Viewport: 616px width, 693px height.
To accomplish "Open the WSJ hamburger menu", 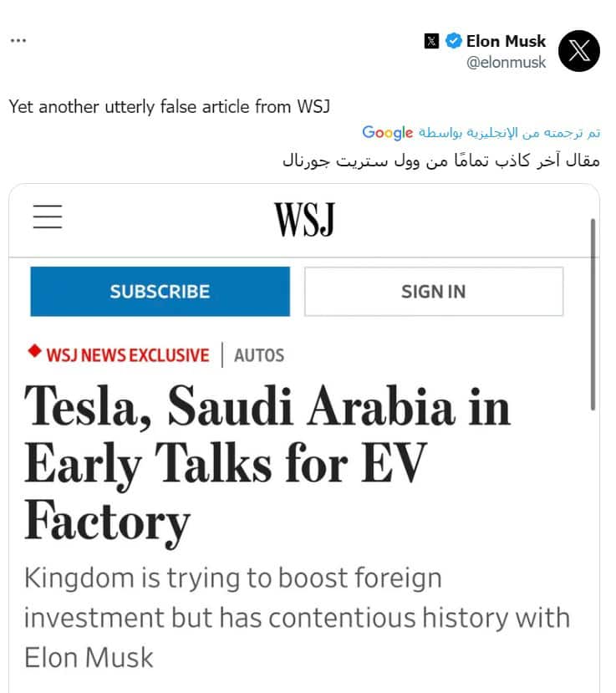I will (48, 217).
